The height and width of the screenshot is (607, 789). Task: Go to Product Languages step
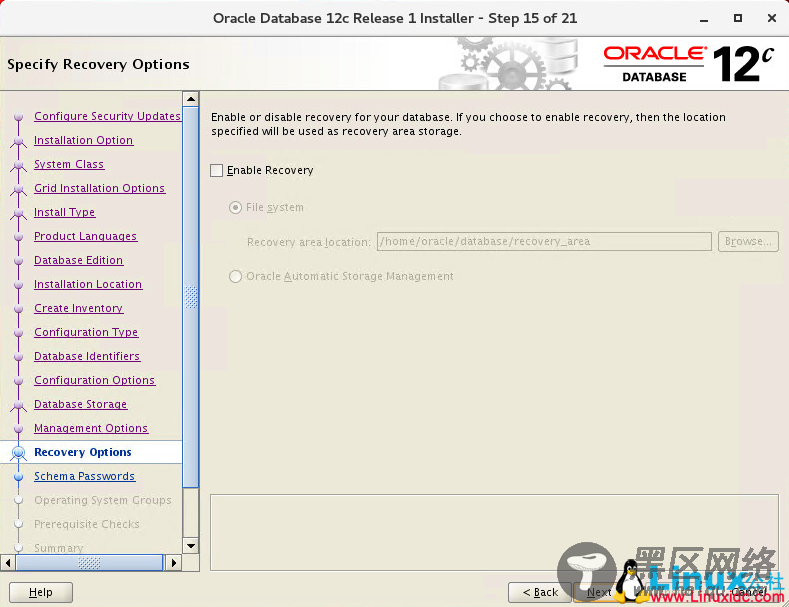[86, 236]
